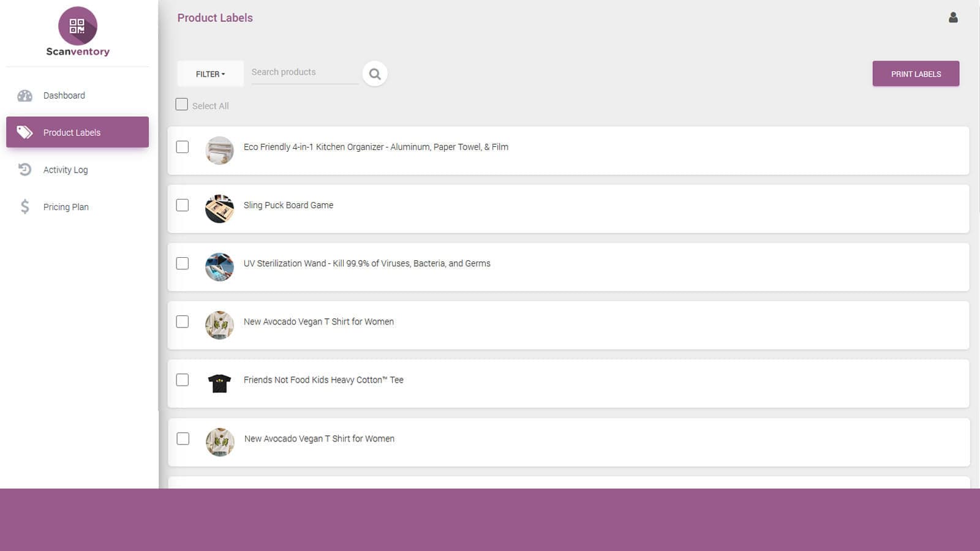
Task: Open the Dashboard page
Action: tap(64, 96)
